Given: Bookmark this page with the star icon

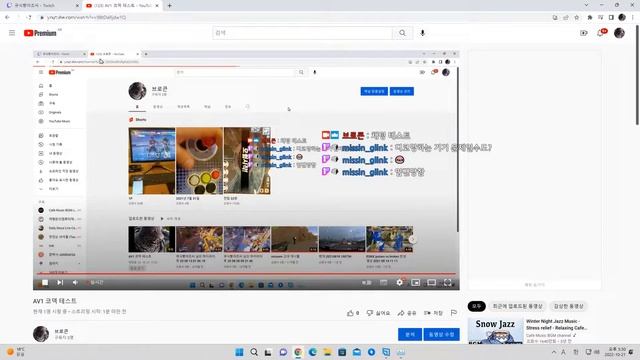Looking at the screenshot, I should [x=576, y=18].
